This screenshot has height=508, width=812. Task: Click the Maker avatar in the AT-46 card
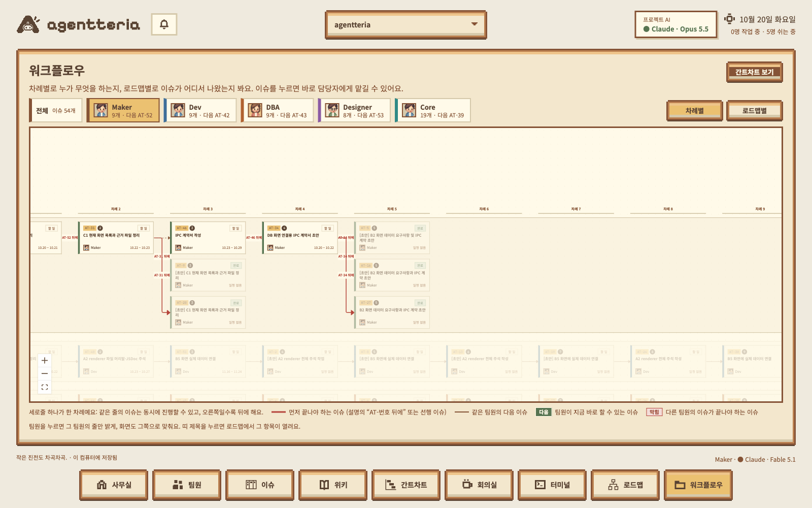pos(178,248)
